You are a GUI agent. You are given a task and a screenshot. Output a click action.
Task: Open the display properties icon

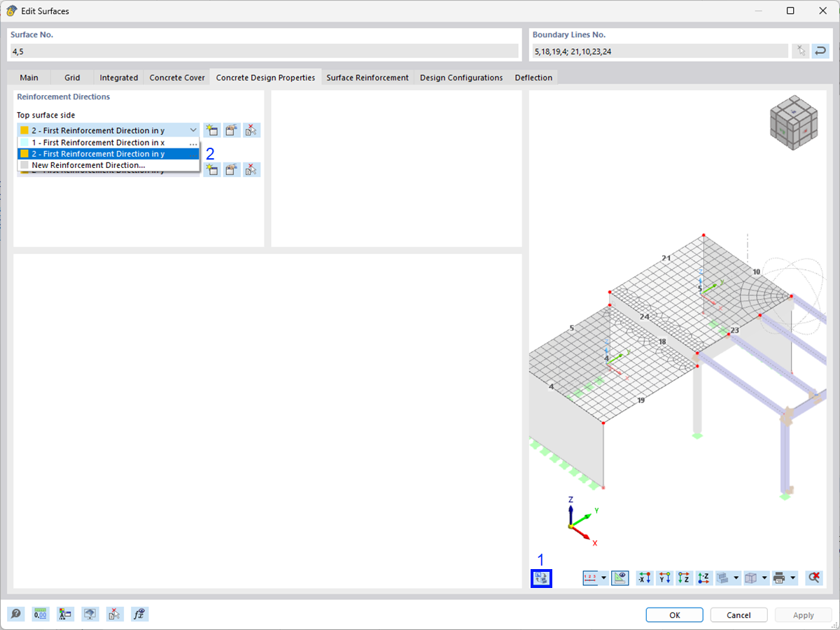coord(65,614)
